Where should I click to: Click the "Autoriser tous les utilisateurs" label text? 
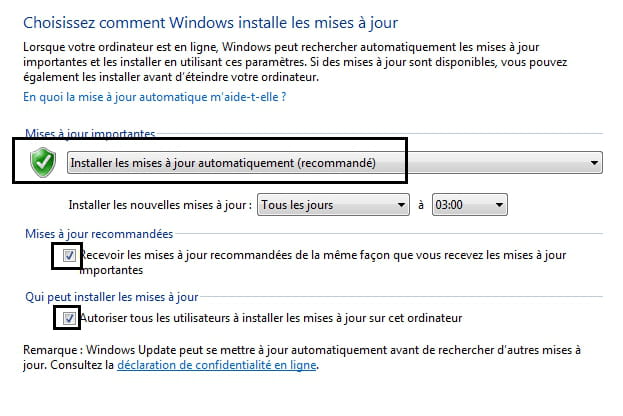pyautogui.click(x=271, y=318)
